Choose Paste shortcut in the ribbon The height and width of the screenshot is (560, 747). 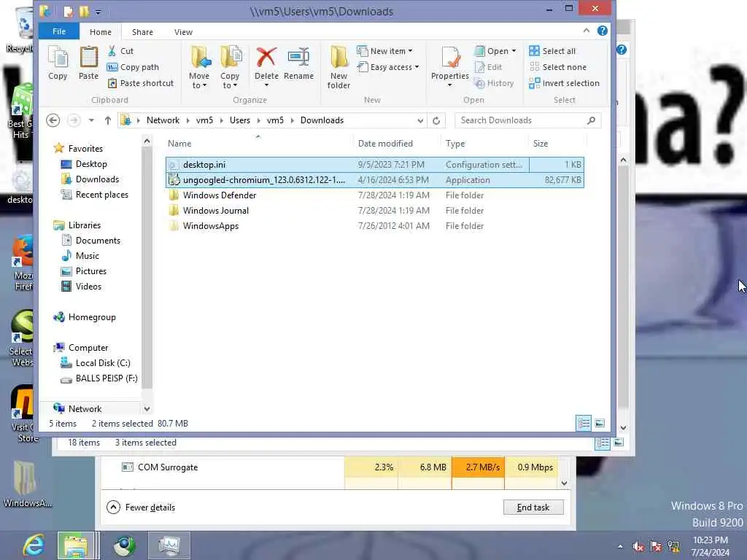(141, 83)
